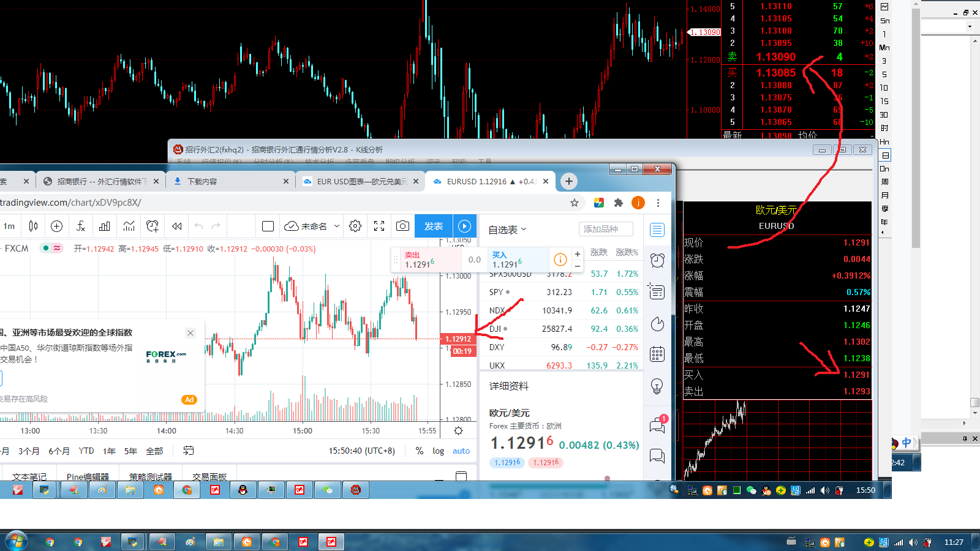The width and height of the screenshot is (980, 551).
Task: Open the Pine编辑器 bottom panel tab
Action: [x=88, y=476]
